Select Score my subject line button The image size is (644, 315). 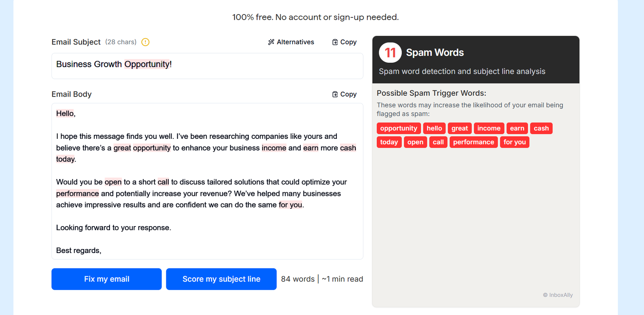[x=221, y=279]
